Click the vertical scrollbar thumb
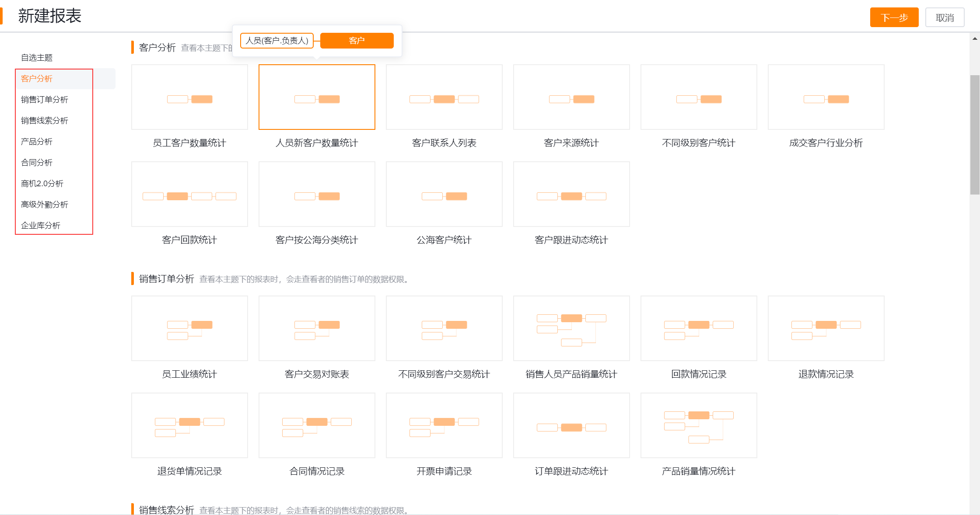Screen dimensions: 980x515 [x=975, y=135]
